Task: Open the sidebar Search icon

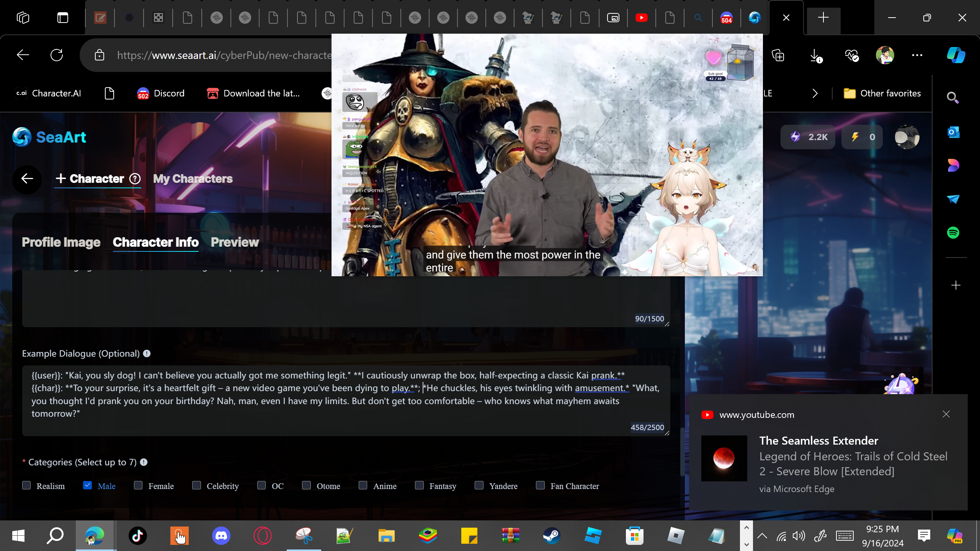Action: [953, 98]
